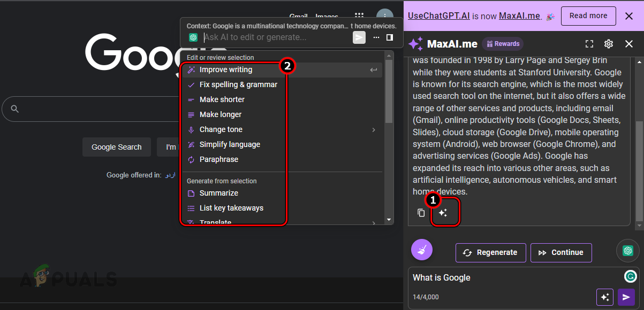Screen dimensions: 644x310
Task: Click the ChatGPT icon beside Ask AI field
Action: (x=193, y=37)
